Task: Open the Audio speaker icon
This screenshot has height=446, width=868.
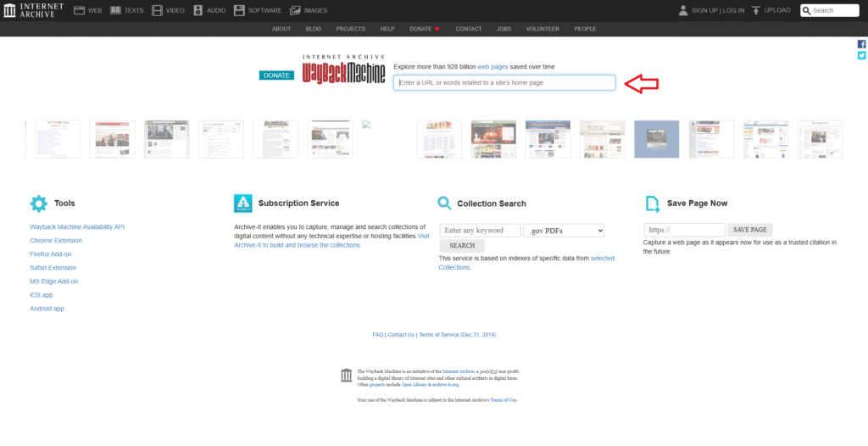Action: 198,10
